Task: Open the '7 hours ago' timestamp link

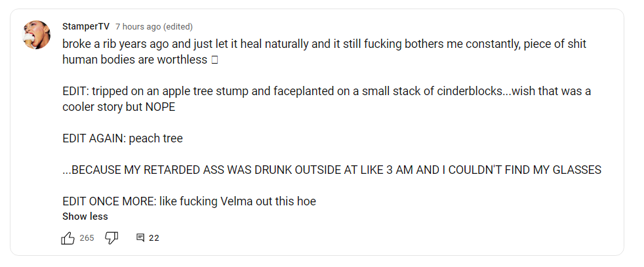Action: tap(138, 27)
